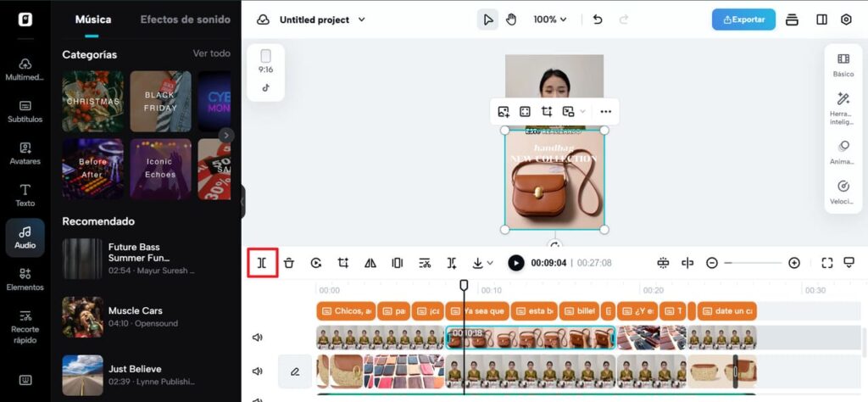
Task: Open the Texto panel in sidebar
Action: pyautogui.click(x=25, y=195)
